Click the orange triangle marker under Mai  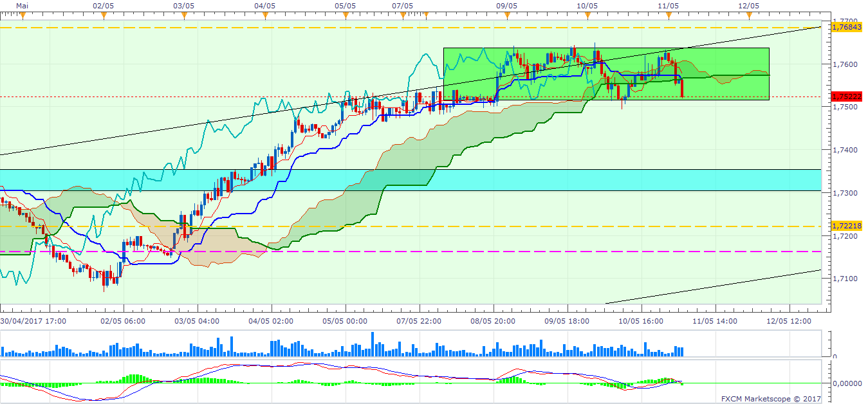click(22, 16)
